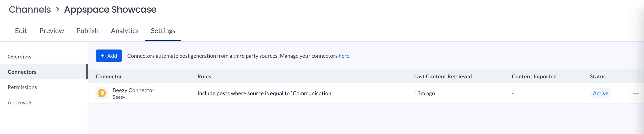This screenshot has height=134, width=644.
Task: Open the Analytics tab
Action: 125,31
